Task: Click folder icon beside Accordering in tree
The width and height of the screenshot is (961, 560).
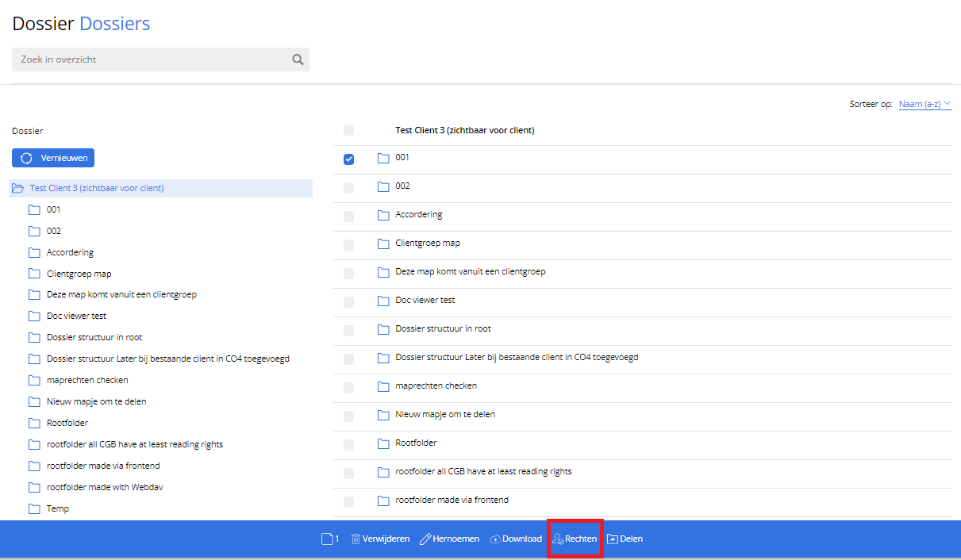Action: [x=34, y=253]
